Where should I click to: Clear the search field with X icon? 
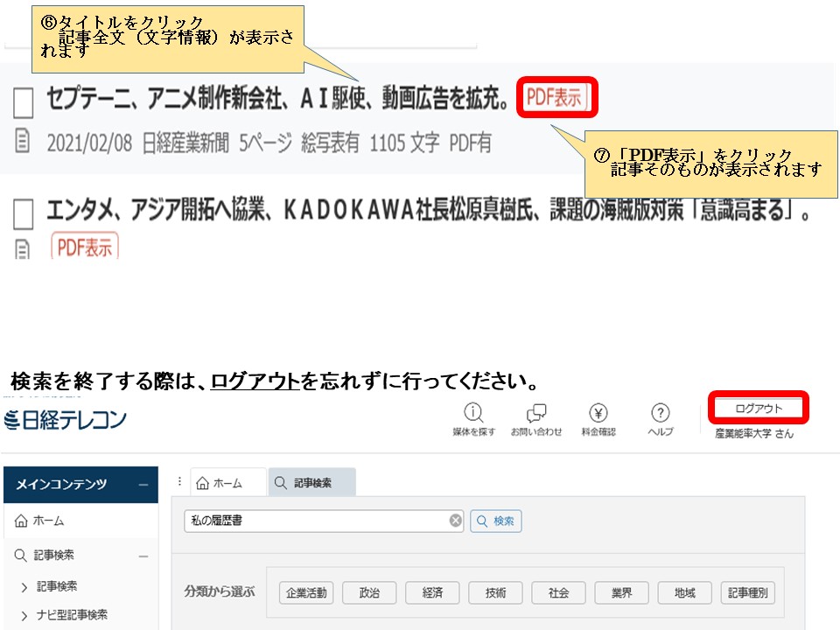(455, 521)
